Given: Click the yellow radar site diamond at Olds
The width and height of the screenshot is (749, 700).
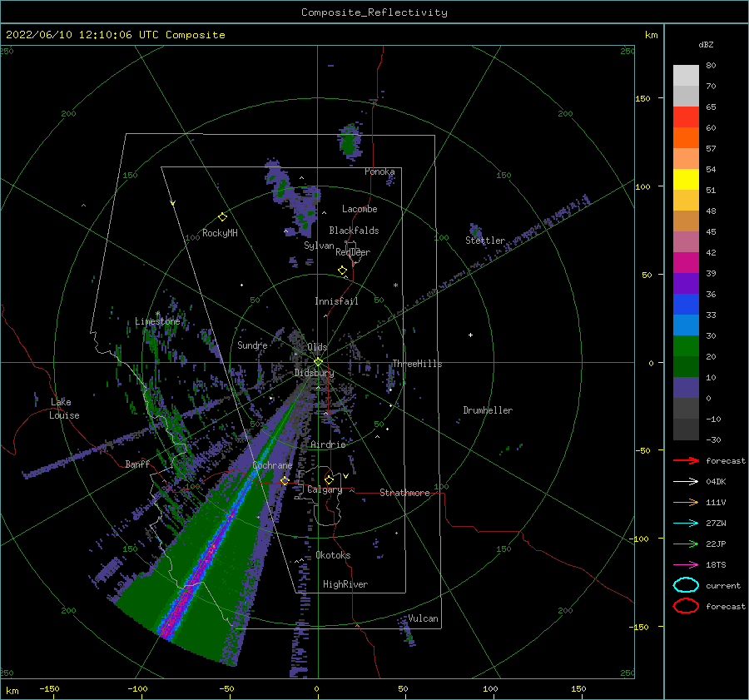Looking at the screenshot, I should (318, 362).
